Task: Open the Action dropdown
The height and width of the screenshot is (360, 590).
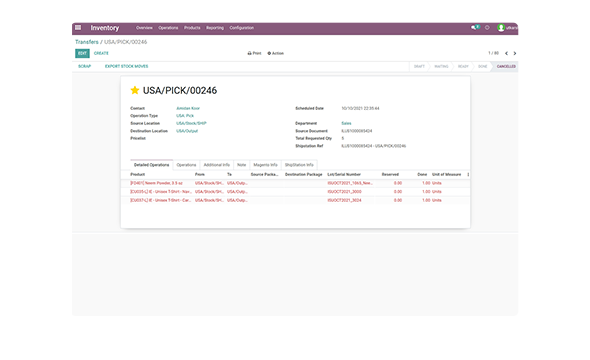Action: [275, 53]
